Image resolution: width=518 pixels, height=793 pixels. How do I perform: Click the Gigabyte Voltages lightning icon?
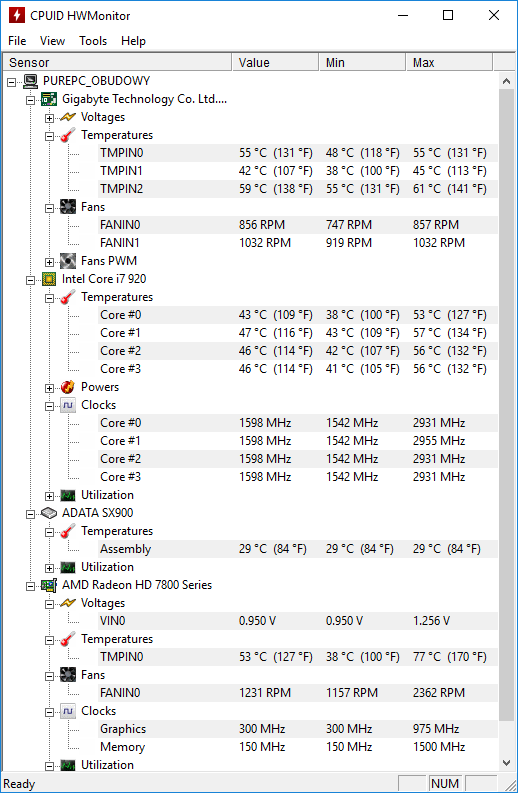pyautogui.click(x=68, y=117)
